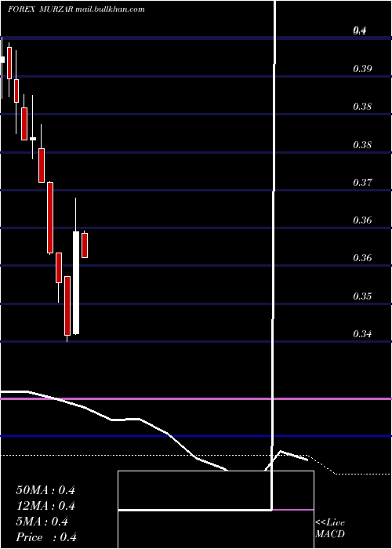Click the 12MA : 0.4 reading
Viewport: 392px width, 549px height.
(x=45, y=506)
